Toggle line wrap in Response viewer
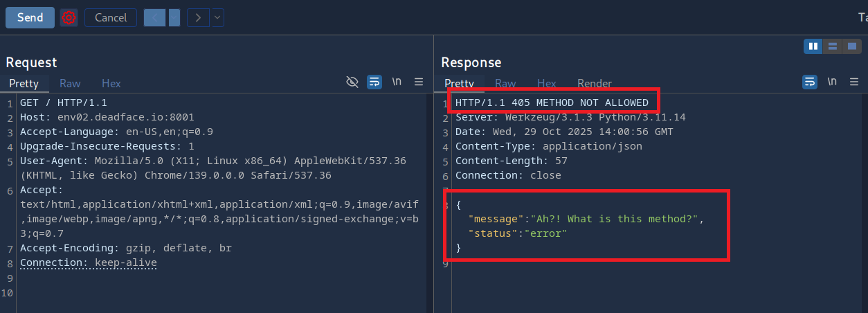Viewport: 868px width, 313px height. point(810,82)
